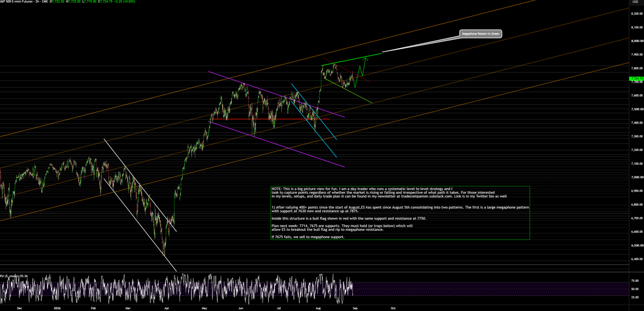Image resolution: width=644 pixels, height=311 pixels.
Task: Click the Oct label on time axis
Action: pos(393,308)
